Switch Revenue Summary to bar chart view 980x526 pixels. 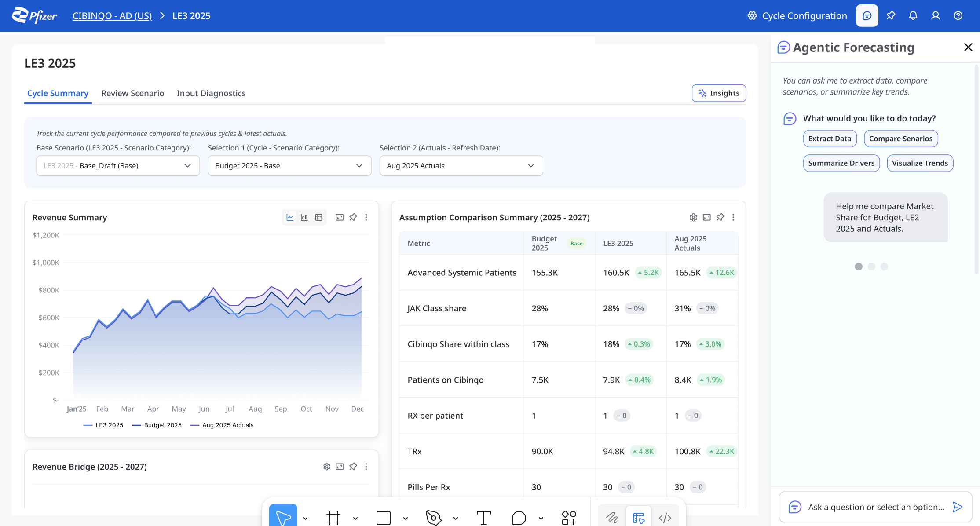304,217
